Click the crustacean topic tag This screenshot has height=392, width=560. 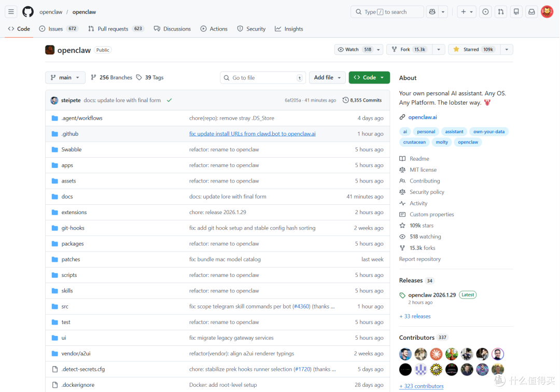[x=414, y=142]
